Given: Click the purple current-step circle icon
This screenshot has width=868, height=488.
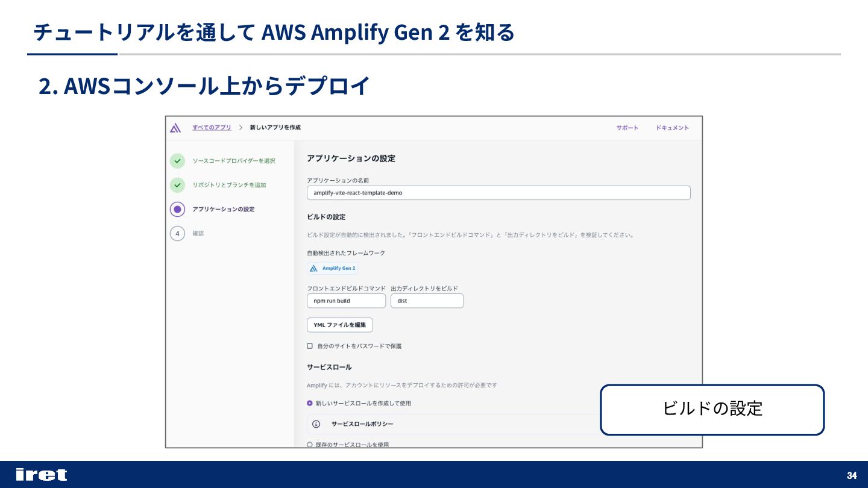Looking at the screenshot, I should (177, 209).
